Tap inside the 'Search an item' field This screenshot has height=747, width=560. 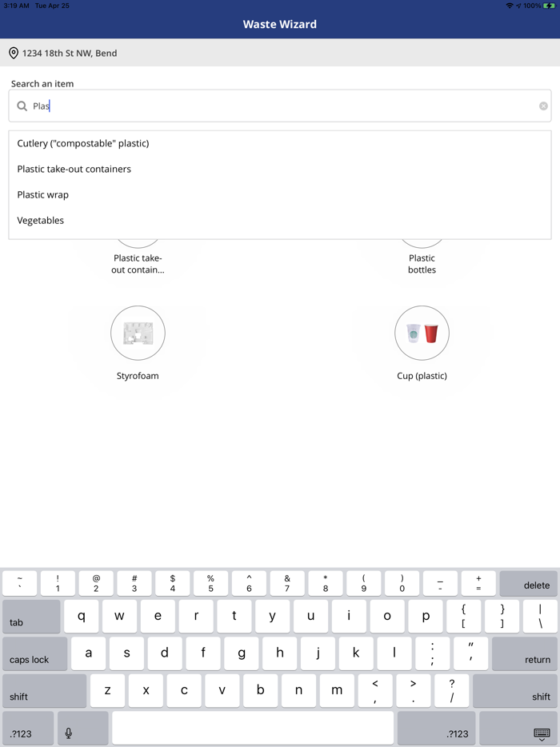280,106
